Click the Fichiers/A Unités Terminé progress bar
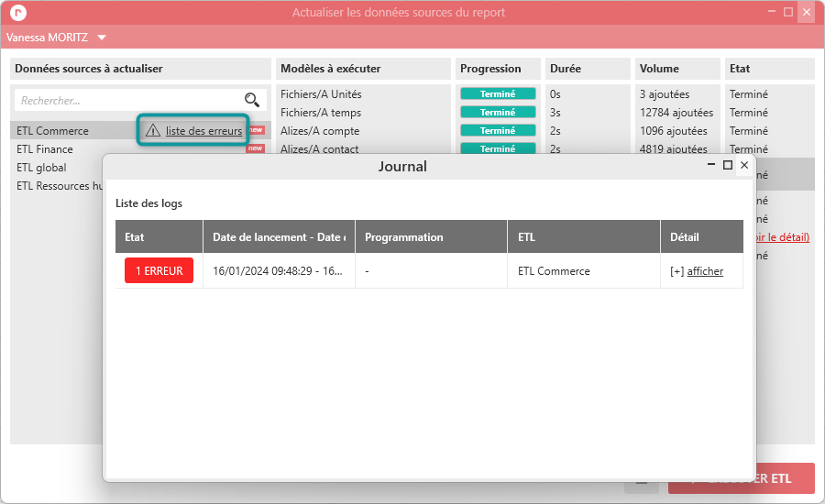 pyautogui.click(x=498, y=94)
